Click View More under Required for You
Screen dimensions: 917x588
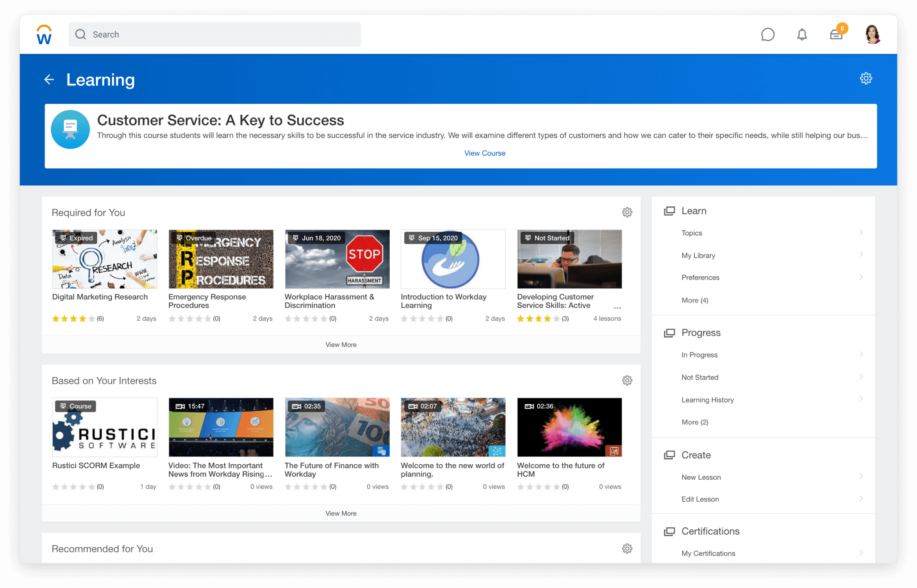coord(341,345)
